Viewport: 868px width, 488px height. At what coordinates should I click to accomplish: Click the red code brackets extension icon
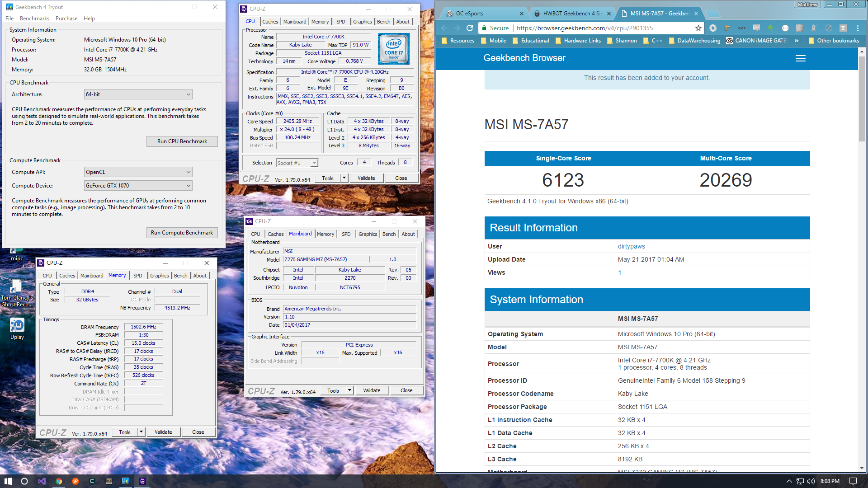pos(742,28)
